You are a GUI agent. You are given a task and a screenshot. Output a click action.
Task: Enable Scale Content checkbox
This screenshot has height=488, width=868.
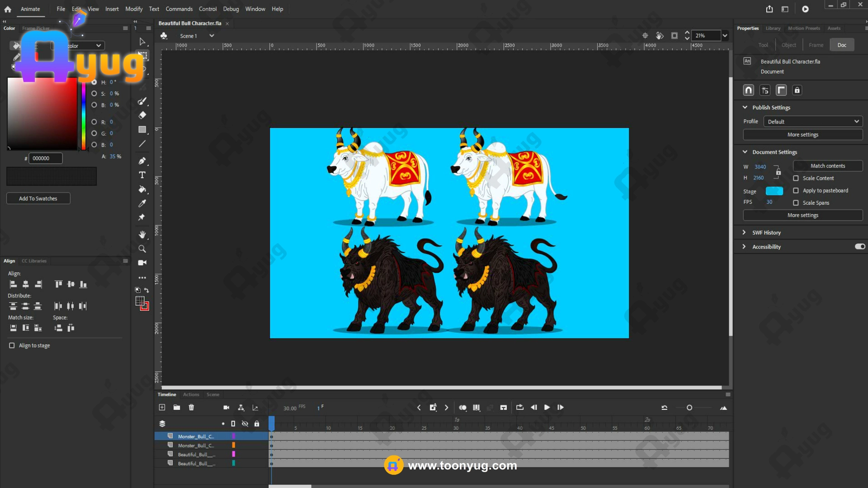click(796, 178)
